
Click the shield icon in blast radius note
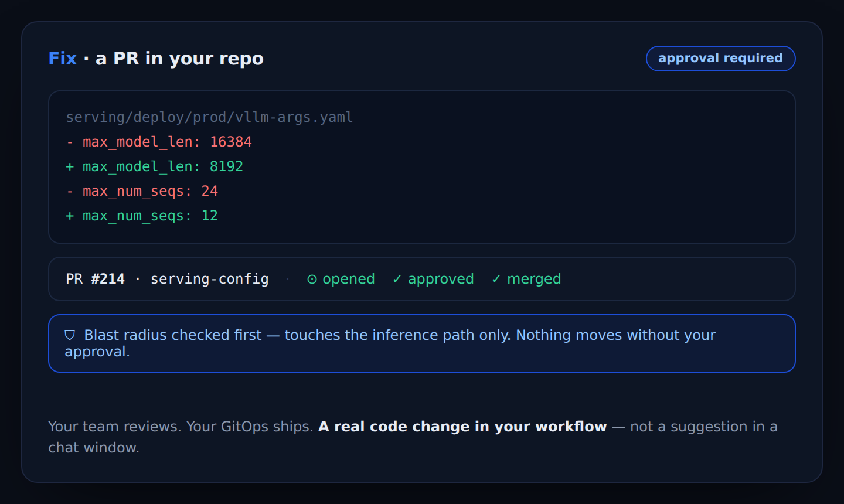(70, 335)
